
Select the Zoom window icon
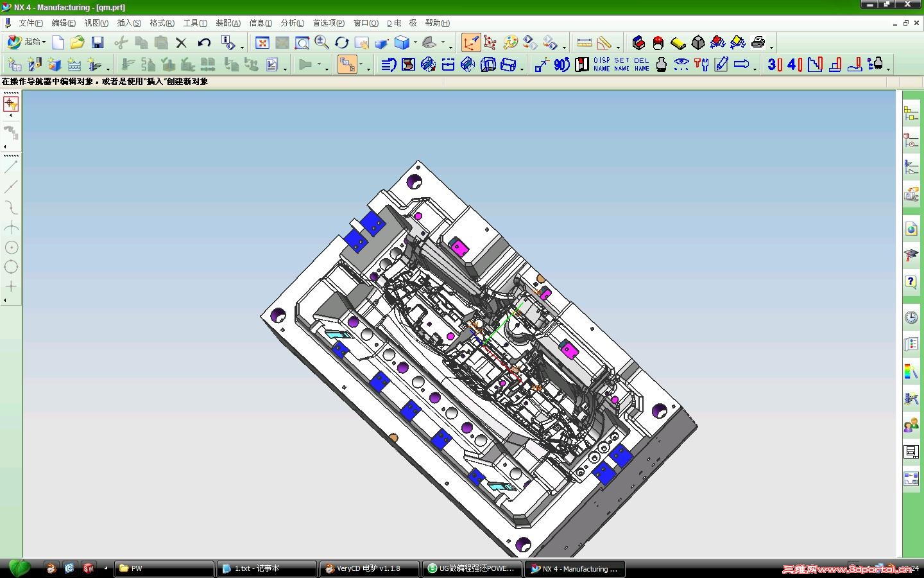pyautogui.click(x=302, y=43)
